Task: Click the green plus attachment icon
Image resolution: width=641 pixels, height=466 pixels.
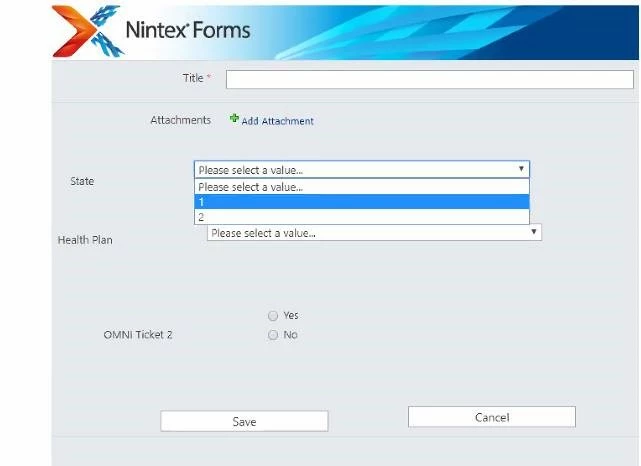Action: (234, 119)
